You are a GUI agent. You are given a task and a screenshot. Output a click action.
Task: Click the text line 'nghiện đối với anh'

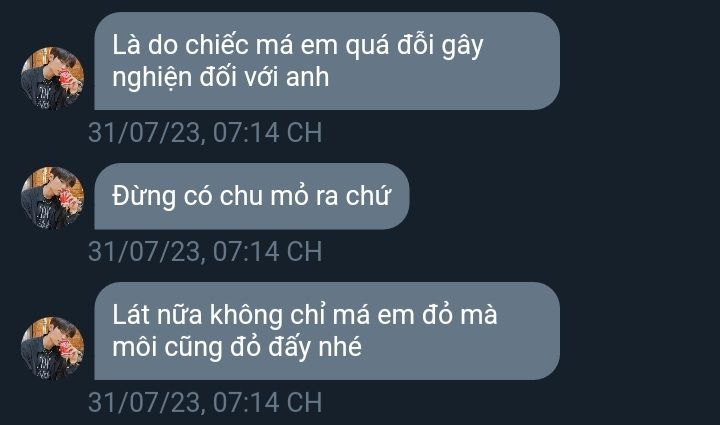pos(221,77)
